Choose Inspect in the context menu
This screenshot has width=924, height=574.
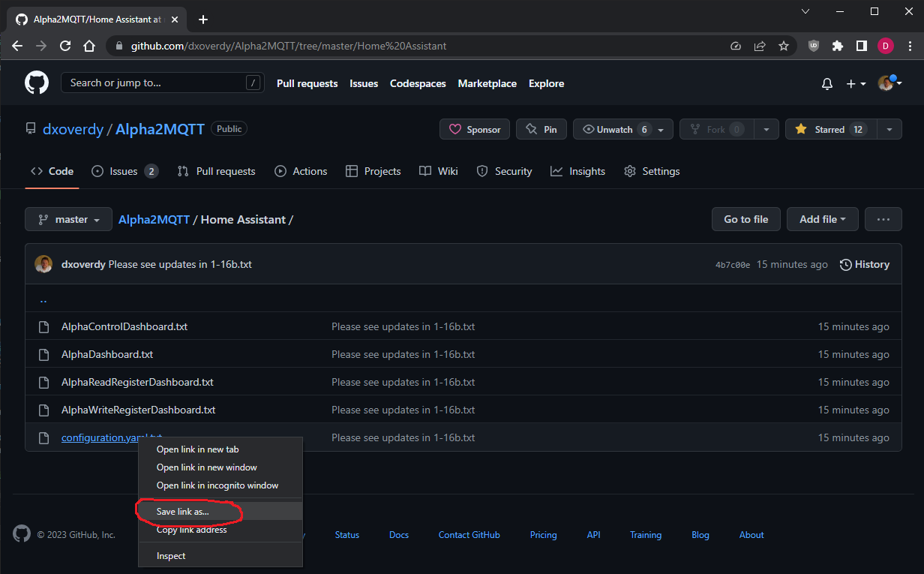pyautogui.click(x=220, y=556)
